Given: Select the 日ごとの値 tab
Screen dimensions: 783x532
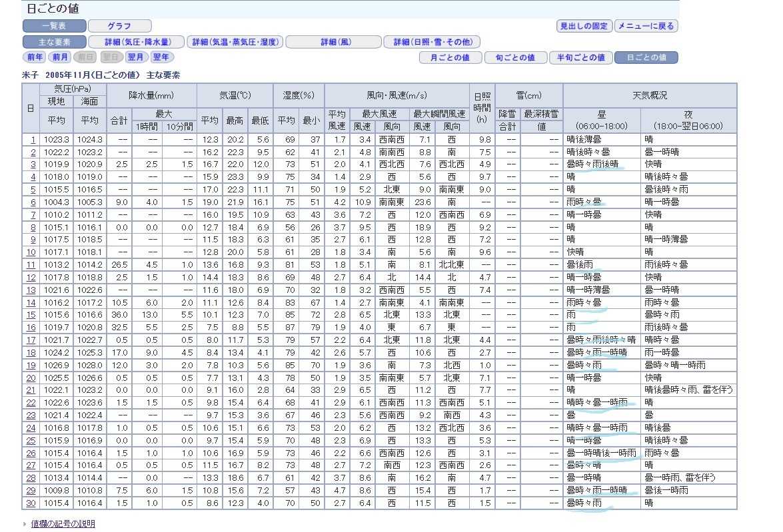Looking at the screenshot, I should [646, 57].
